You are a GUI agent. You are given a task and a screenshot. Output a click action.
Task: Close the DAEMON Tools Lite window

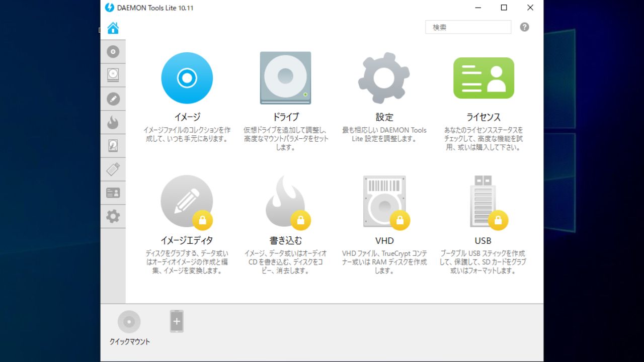tap(530, 8)
